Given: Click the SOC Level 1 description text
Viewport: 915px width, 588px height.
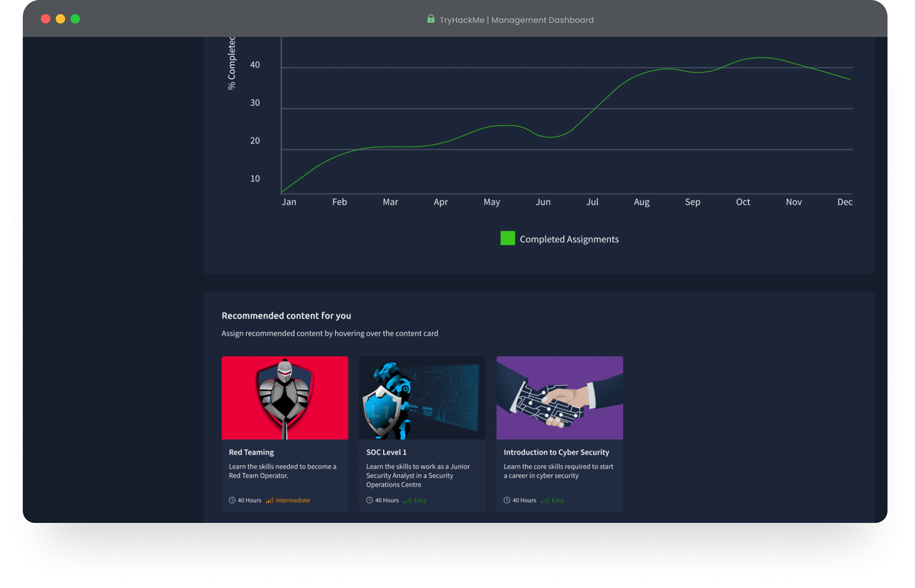Looking at the screenshot, I should point(418,475).
